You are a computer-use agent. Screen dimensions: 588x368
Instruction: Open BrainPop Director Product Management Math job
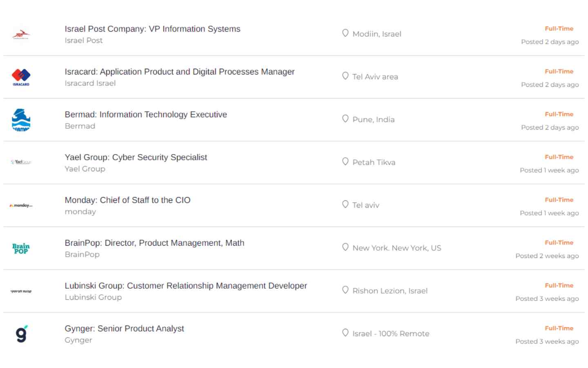pyautogui.click(x=154, y=243)
